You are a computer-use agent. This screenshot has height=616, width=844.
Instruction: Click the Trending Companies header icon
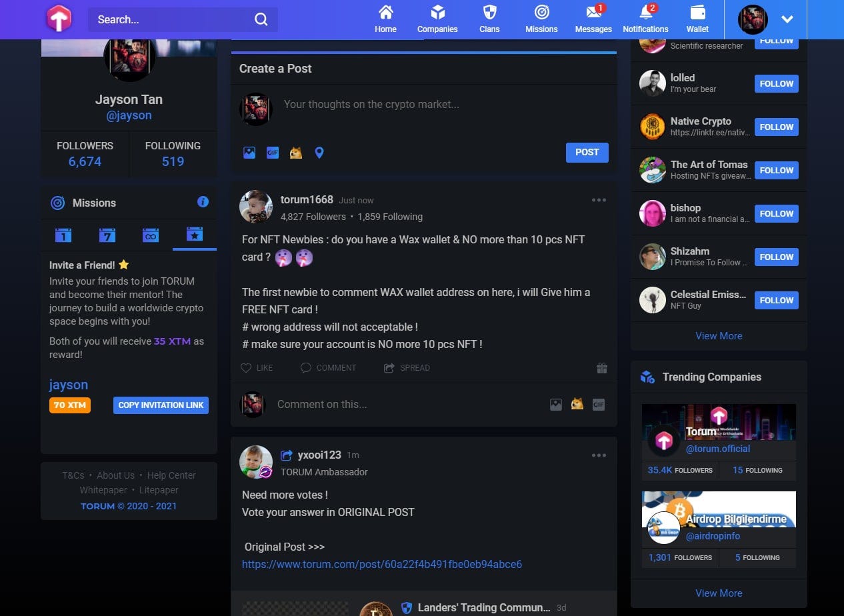[x=647, y=377]
